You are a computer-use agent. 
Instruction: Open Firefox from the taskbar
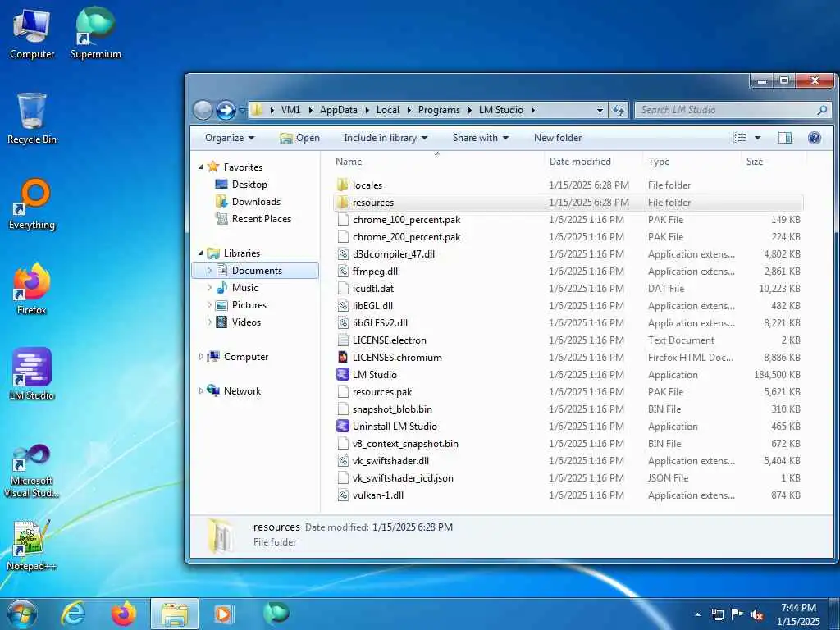point(123,614)
